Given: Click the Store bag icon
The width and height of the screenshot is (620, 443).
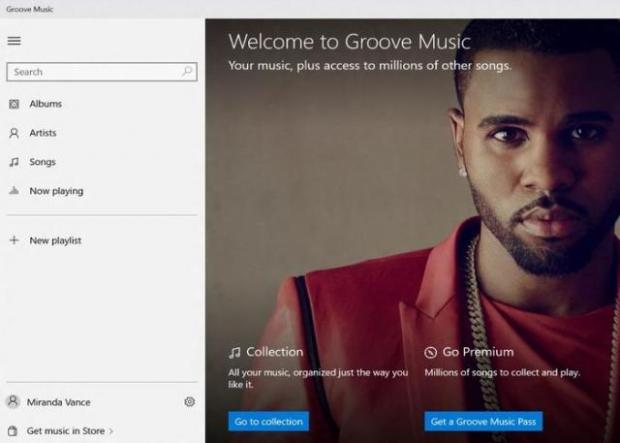Looking at the screenshot, I should click(13, 431).
